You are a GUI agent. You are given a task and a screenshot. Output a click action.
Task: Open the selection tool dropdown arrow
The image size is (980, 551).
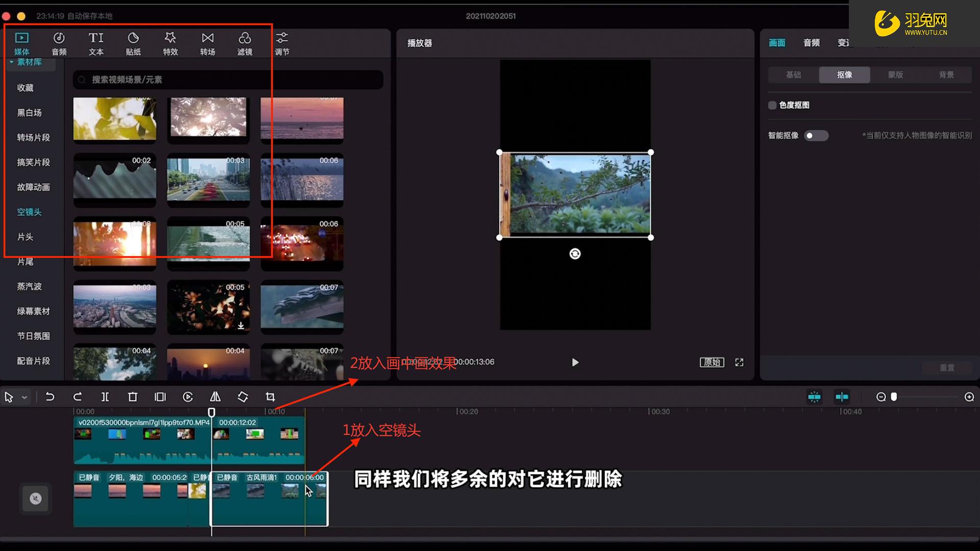pyautogui.click(x=23, y=396)
